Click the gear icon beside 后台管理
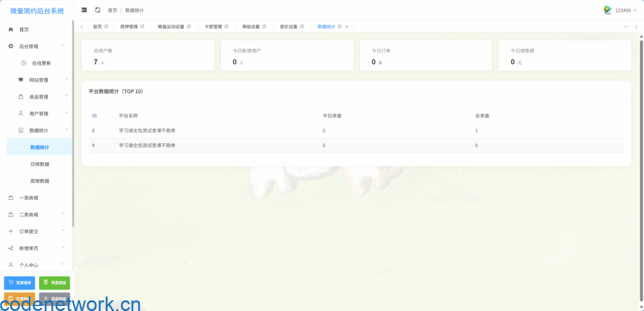This screenshot has width=644, height=311. point(11,46)
